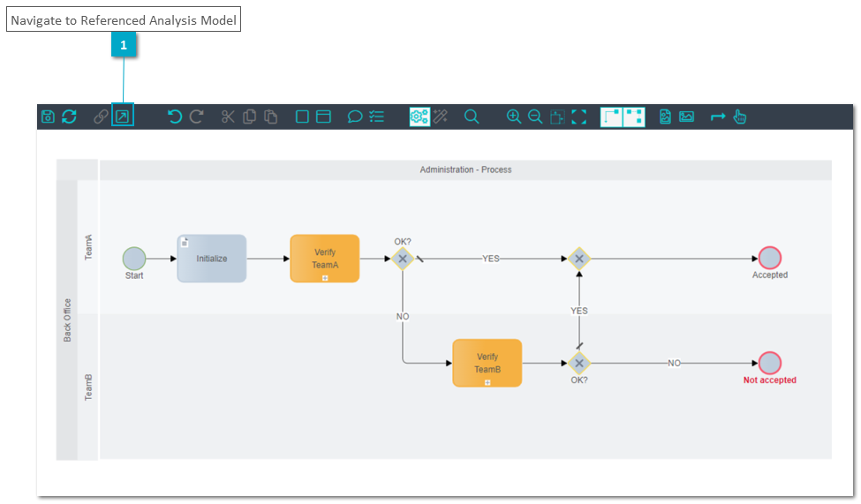Image resolution: width=861 pixels, height=504 pixels.
Task: Click the speech bubble comment icon
Action: point(355,117)
